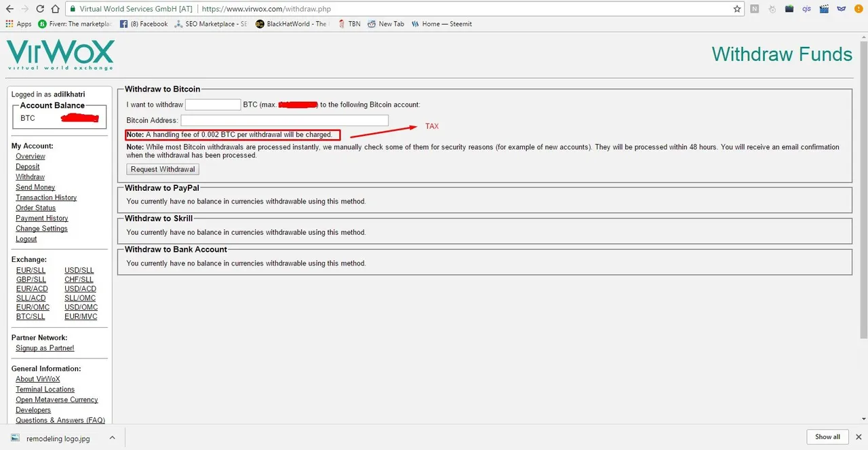Open the cjs extension icon
The image size is (868, 450).
[807, 9]
